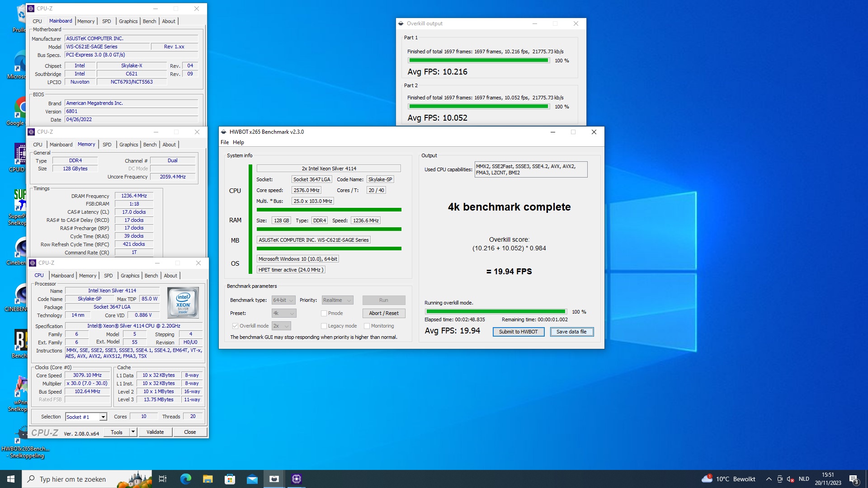Open the Benchmark type 64-bit dropdown
The width and height of the screenshot is (868, 488).
tap(283, 300)
